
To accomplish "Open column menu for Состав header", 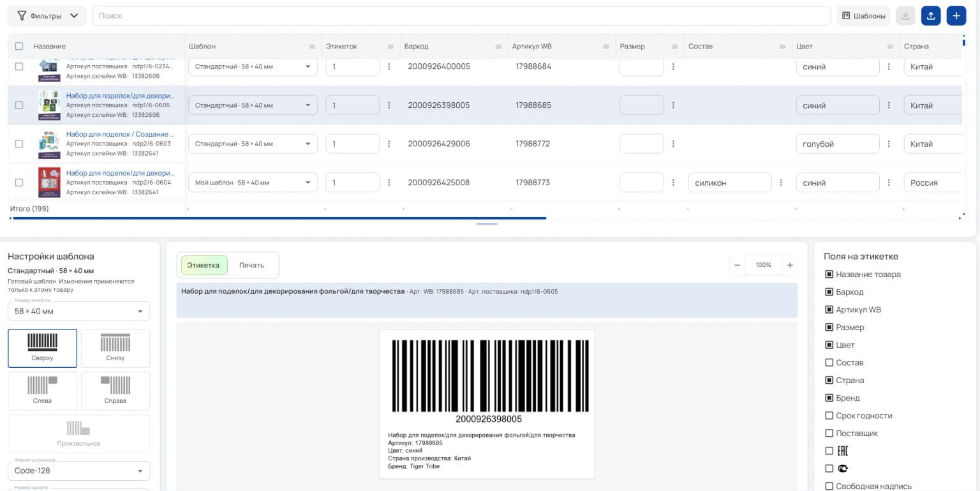I will point(782,47).
